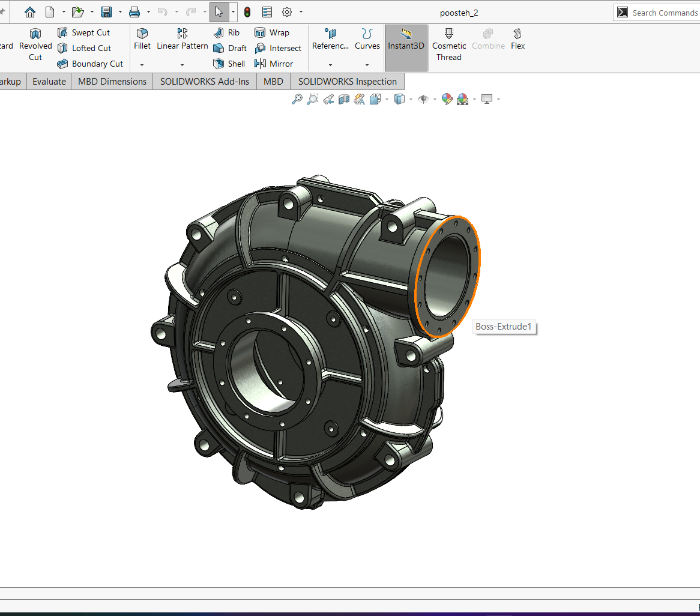700x616 pixels.
Task: Switch to the Evaluate tab
Action: (x=49, y=82)
